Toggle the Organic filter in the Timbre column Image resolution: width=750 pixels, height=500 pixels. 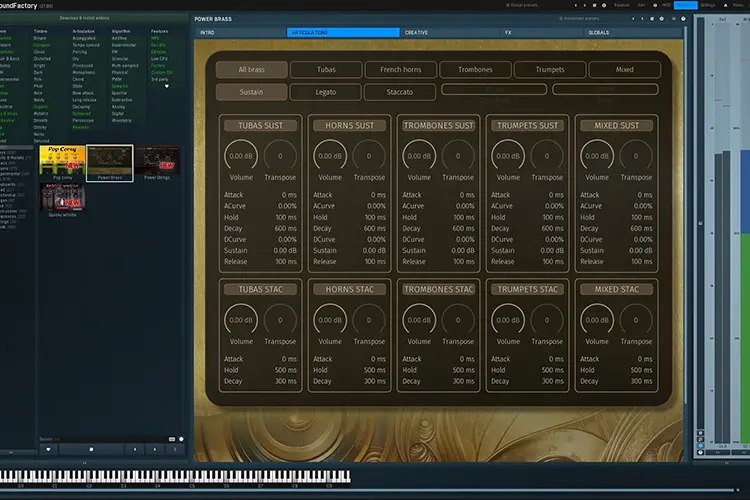click(41, 107)
